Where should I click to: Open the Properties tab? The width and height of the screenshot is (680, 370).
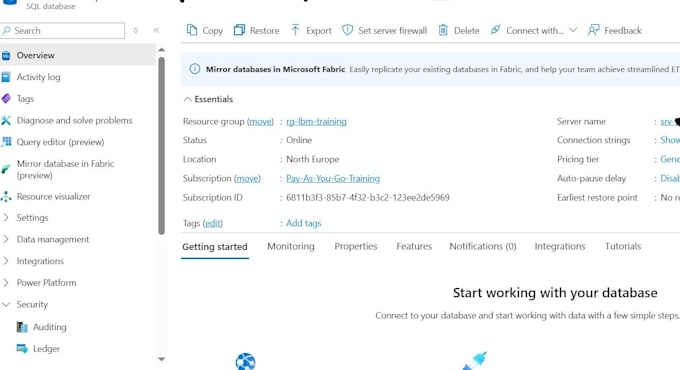point(356,246)
